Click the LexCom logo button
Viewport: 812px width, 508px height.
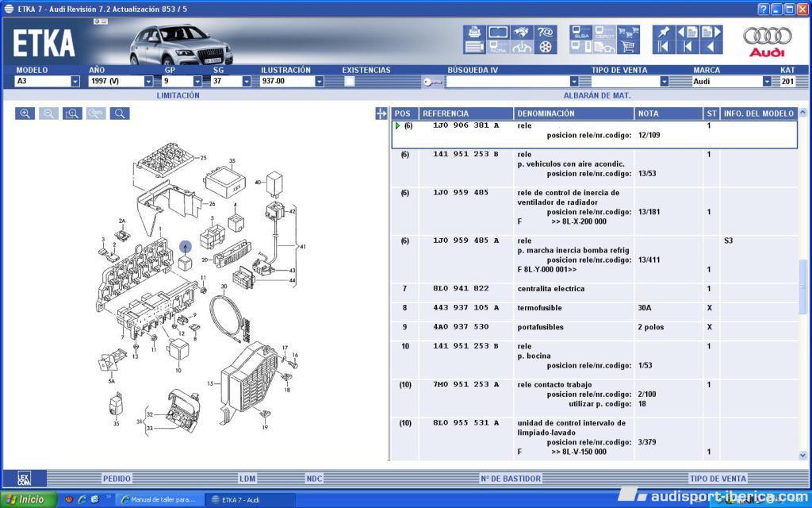click(25, 478)
